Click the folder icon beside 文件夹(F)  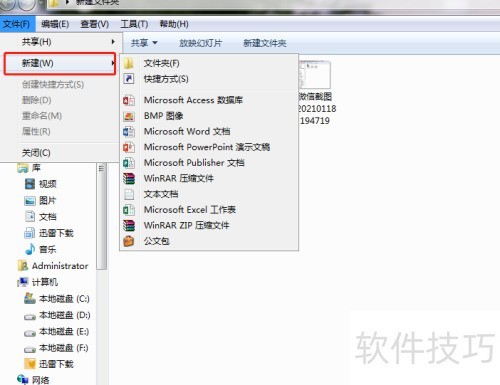point(129,63)
